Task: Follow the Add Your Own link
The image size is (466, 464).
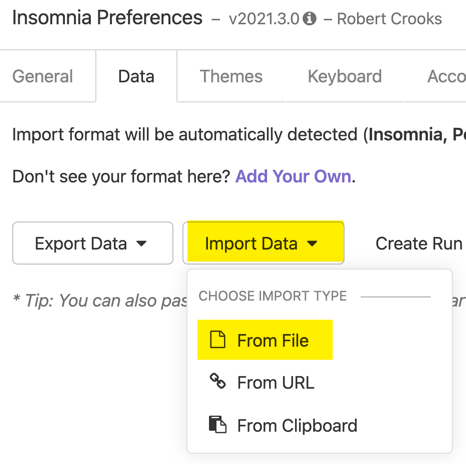Action: coord(293,176)
